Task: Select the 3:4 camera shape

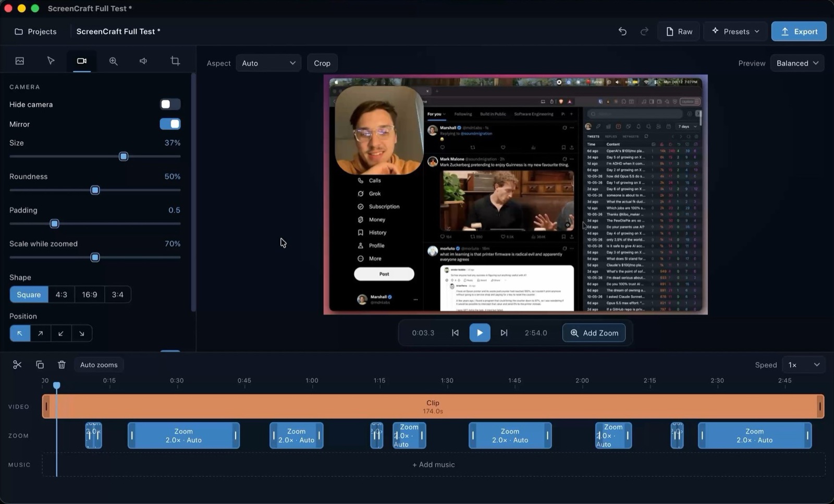Action: (118, 294)
